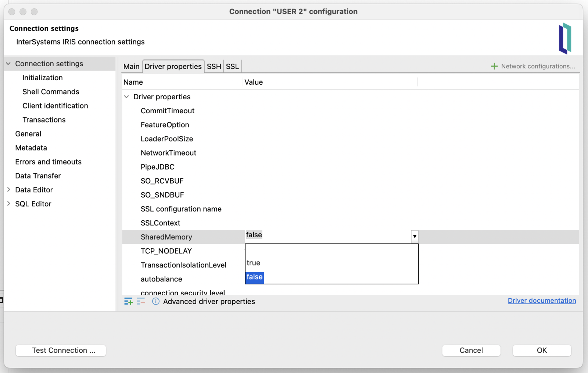Screen dimensions: 588x373
Task: Open Errors and timeouts settings
Action: 49,162
